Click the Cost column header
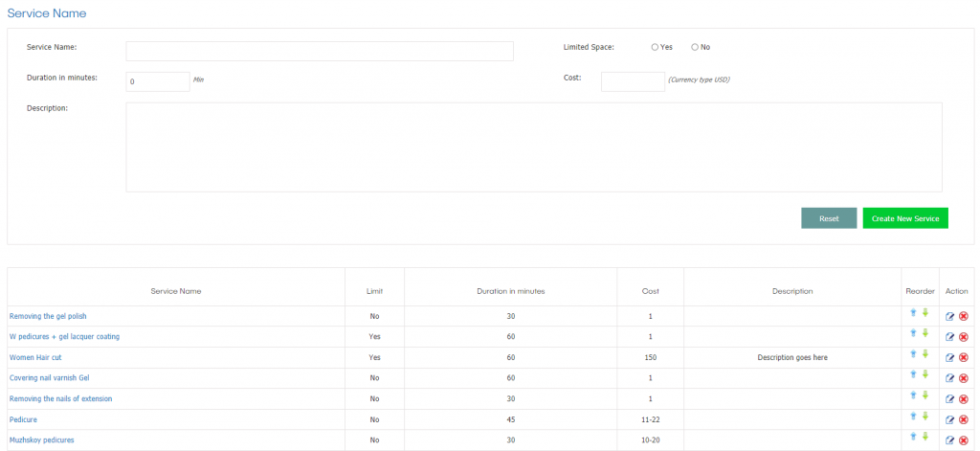The width and height of the screenshot is (980, 451). pos(650,291)
